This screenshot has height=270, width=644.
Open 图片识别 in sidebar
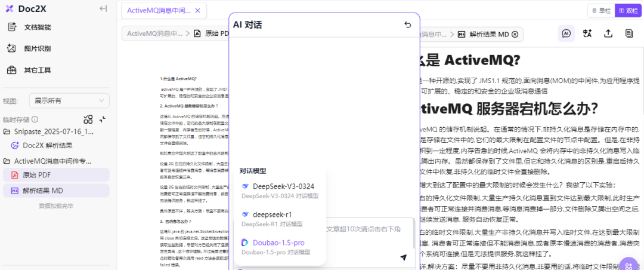[38, 48]
